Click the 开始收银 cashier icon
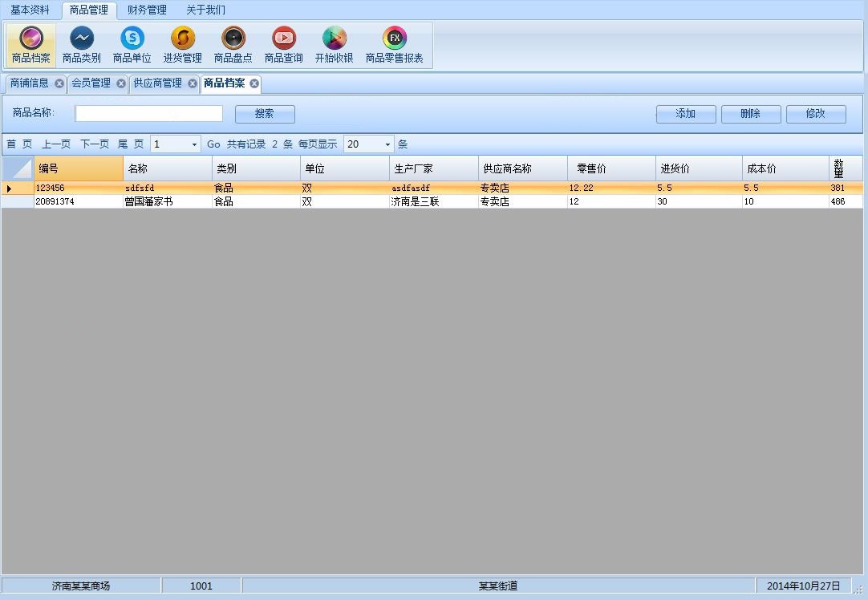The width and height of the screenshot is (868, 600). (x=334, y=44)
